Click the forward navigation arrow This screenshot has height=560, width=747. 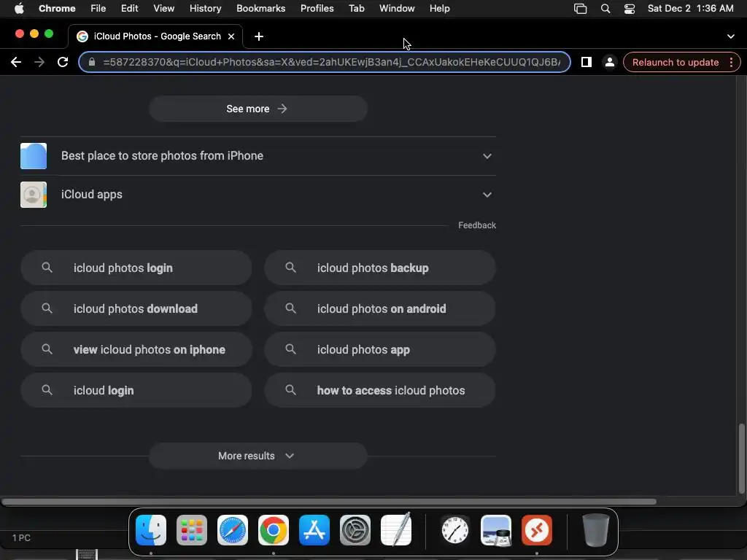tap(39, 63)
